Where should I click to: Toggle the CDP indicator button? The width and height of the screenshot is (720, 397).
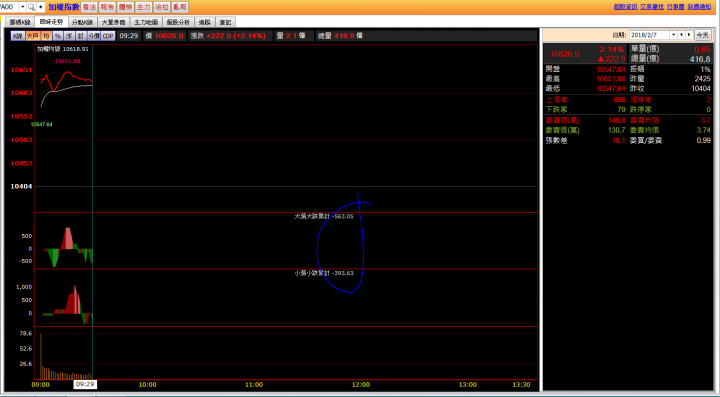(108, 36)
